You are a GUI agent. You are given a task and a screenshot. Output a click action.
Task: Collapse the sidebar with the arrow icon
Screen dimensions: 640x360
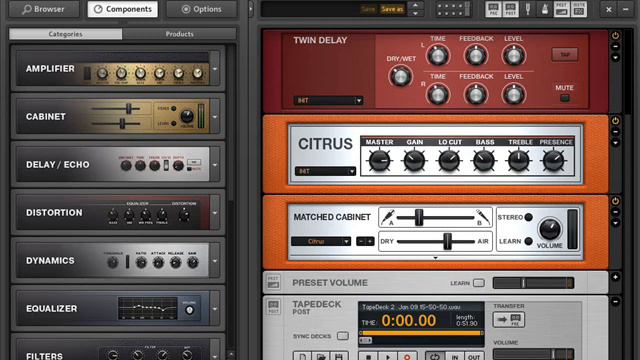click(x=251, y=9)
